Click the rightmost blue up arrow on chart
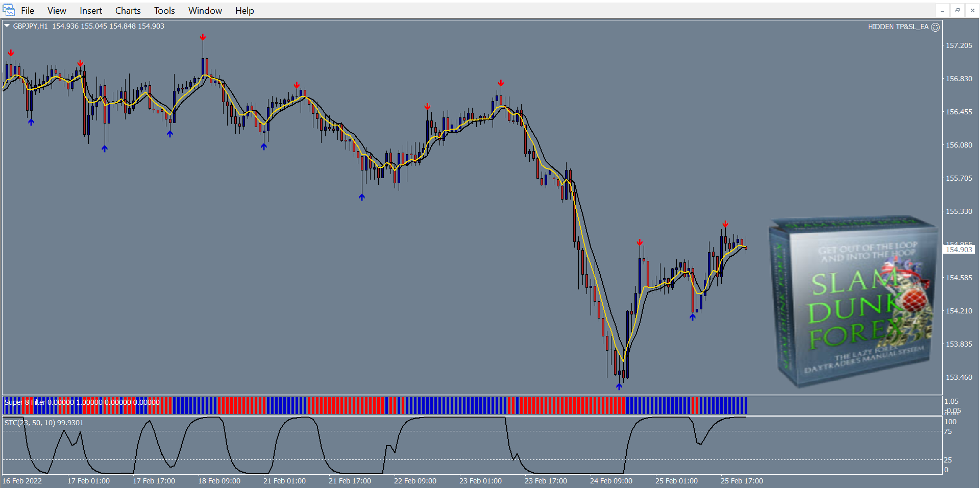This screenshot has height=488, width=980. (692, 317)
